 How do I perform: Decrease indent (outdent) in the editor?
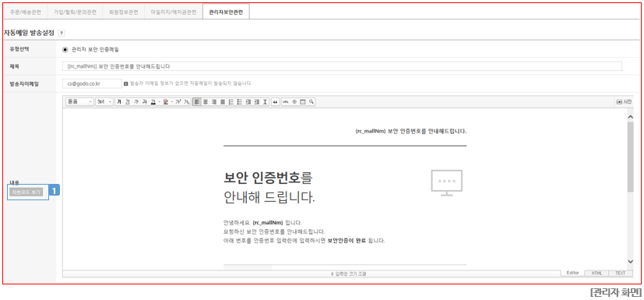(x=248, y=101)
